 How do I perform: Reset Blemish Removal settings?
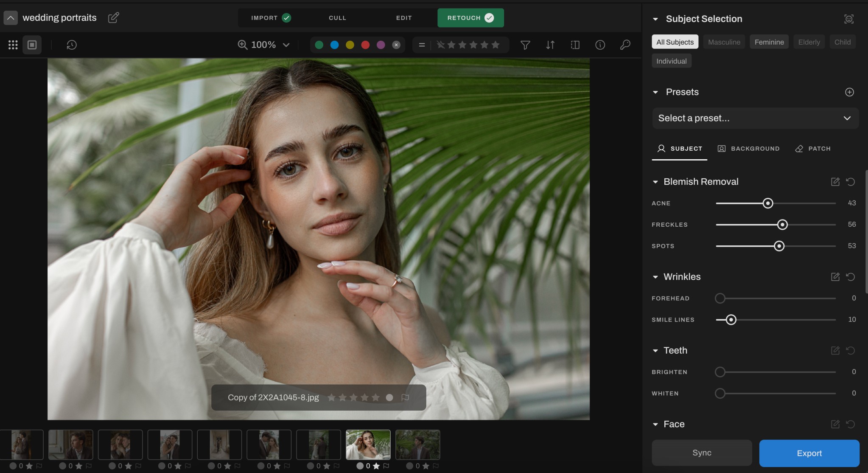(x=850, y=182)
